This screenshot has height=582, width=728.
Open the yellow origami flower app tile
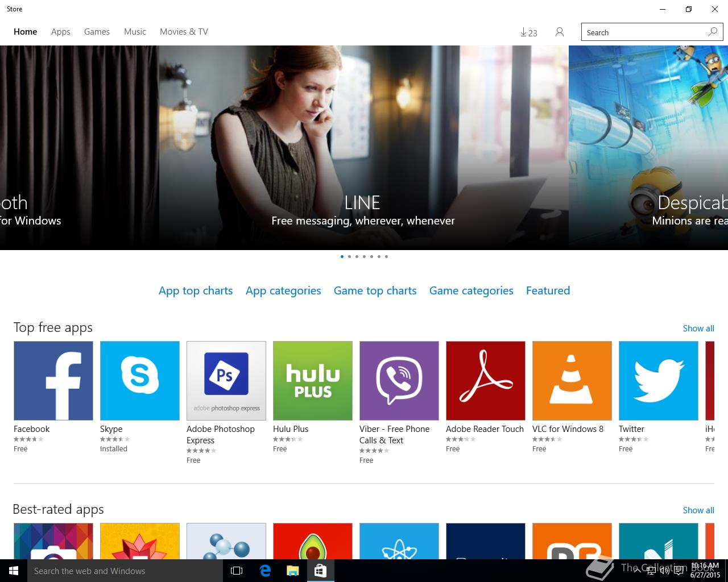(x=140, y=541)
